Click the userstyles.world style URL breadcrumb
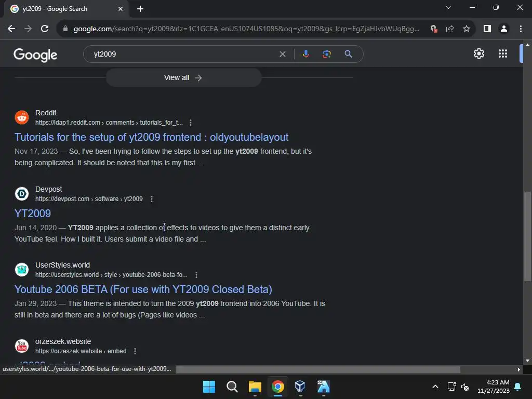The image size is (532, 399). pyautogui.click(x=111, y=275)
